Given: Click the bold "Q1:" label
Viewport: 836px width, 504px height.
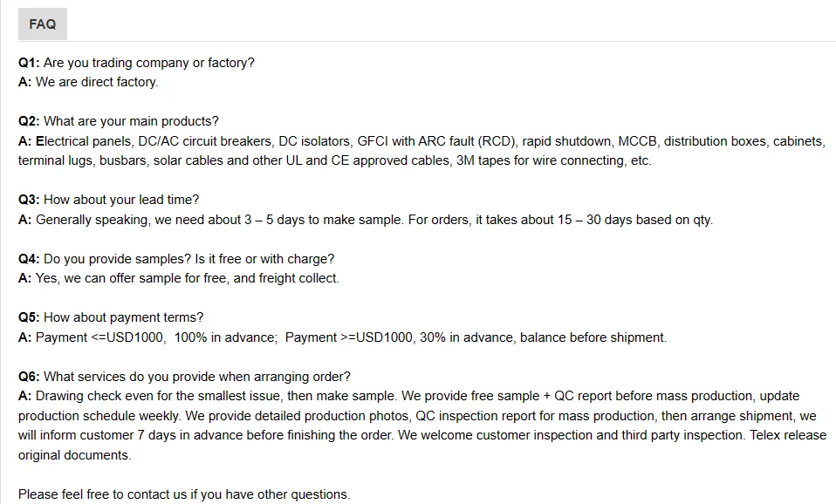Looking at the screenshot, I should [x=29, y=63].
